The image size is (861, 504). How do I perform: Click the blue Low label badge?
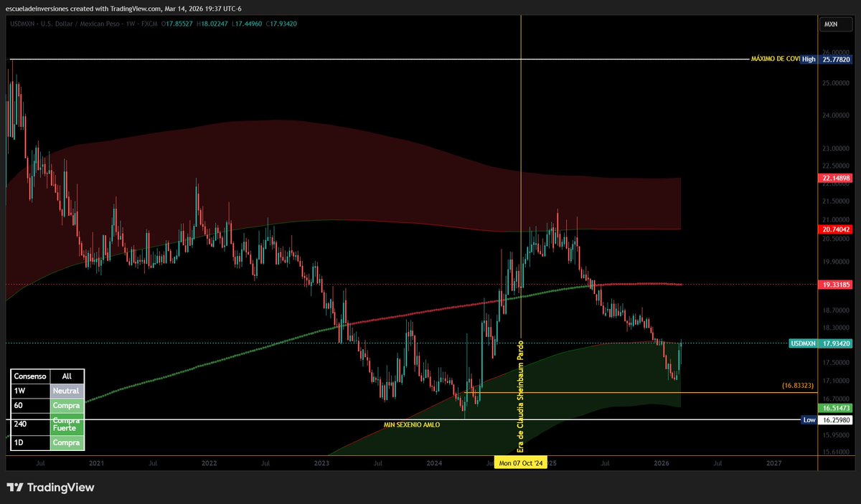(x=809, y=419)
